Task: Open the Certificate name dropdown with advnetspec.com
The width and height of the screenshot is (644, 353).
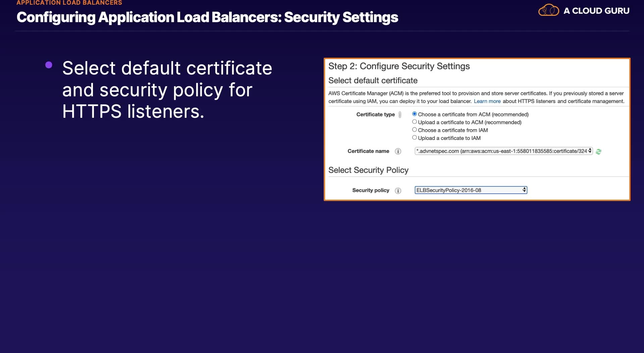Action: coord(503,151)
